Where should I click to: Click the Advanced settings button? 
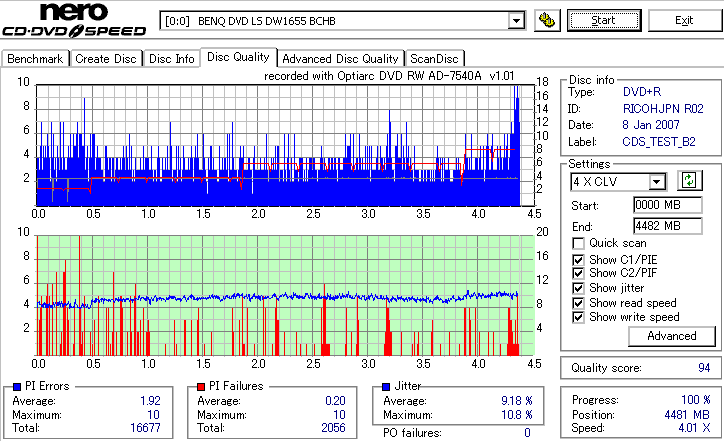pyautogui.click(x=672, y=336)
